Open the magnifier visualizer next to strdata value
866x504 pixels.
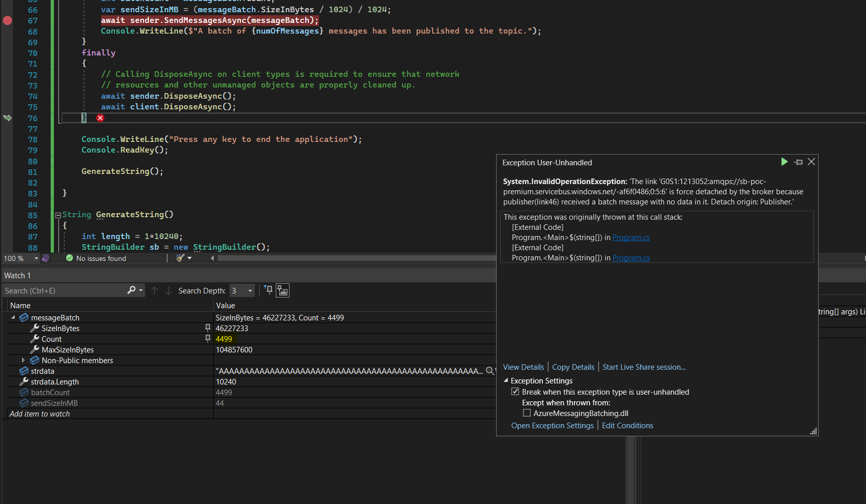(x=489, y=371)
